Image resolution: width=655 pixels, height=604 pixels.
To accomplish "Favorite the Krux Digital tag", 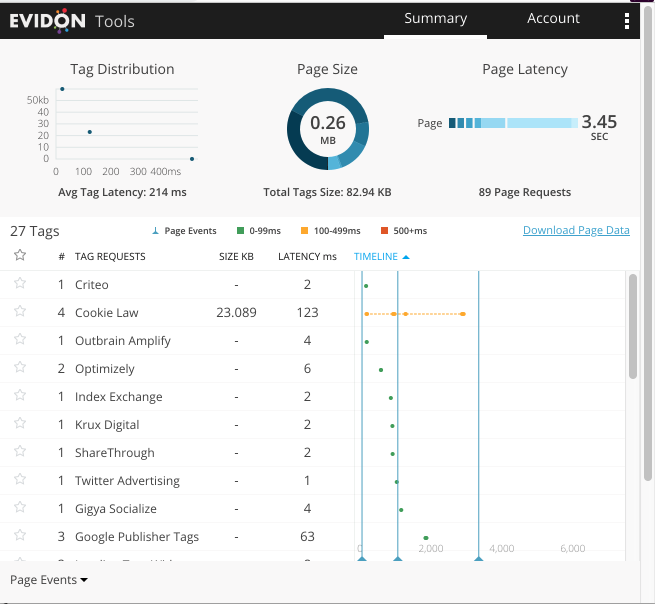I will point(19,424).
